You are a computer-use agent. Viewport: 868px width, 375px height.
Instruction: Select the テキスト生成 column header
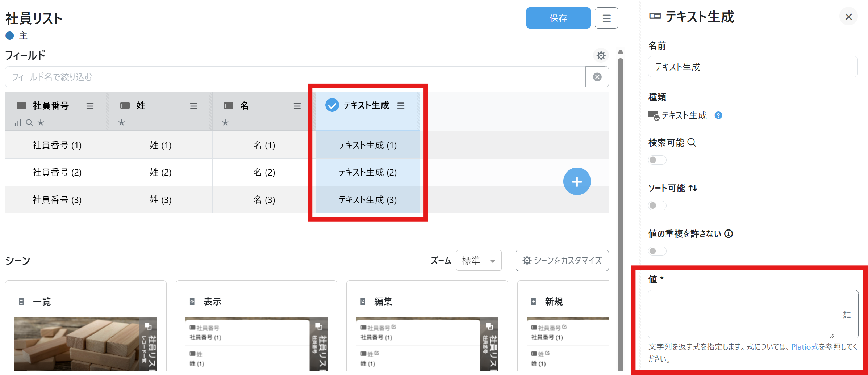point(366,106)
